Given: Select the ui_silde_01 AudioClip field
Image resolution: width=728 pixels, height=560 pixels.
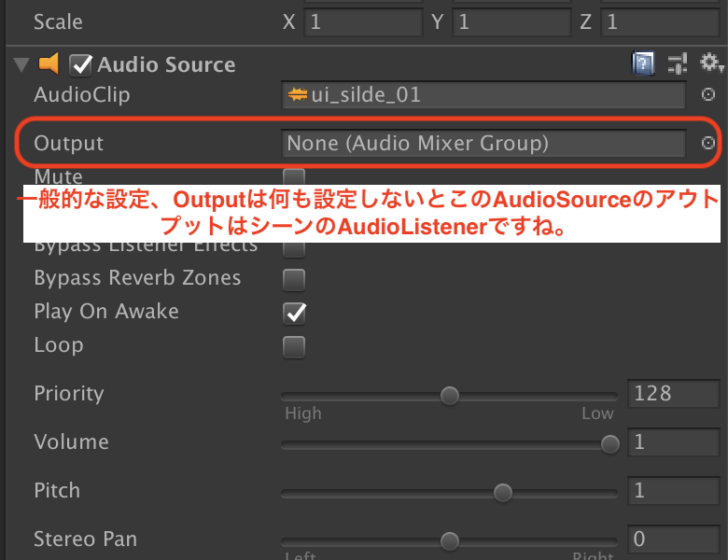Looking at the screenshot, I should click(483, 95).
